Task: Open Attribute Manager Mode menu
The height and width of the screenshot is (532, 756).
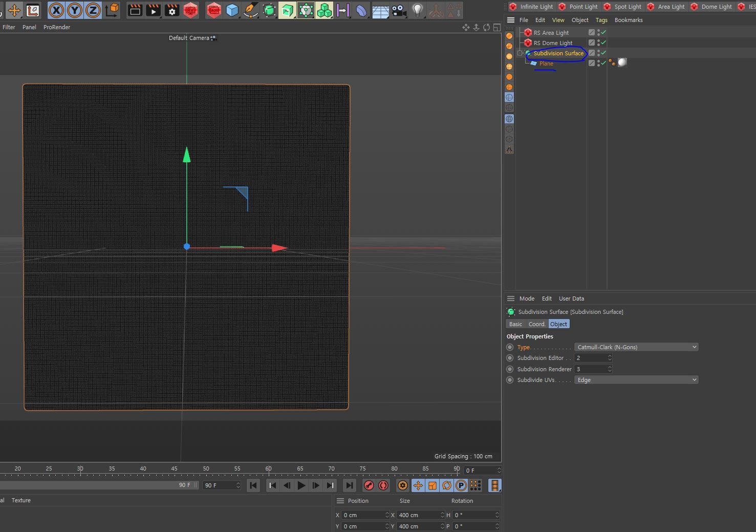Action: 527,299
